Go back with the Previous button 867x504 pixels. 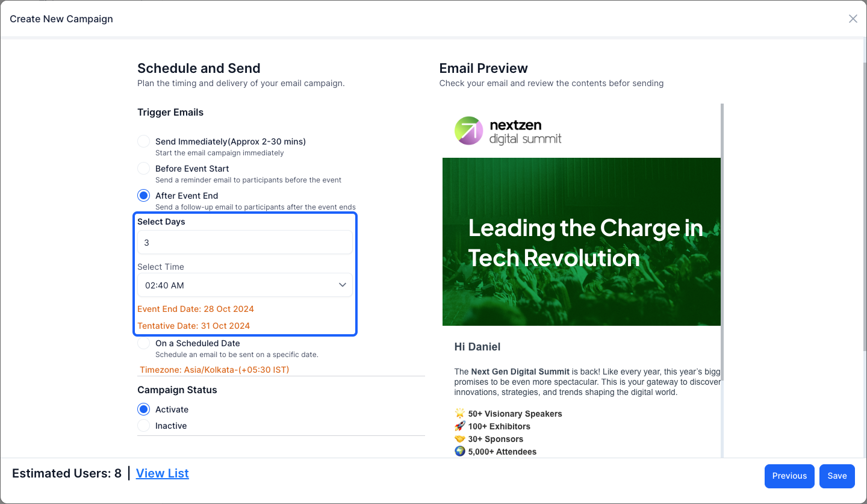[789, 476]
